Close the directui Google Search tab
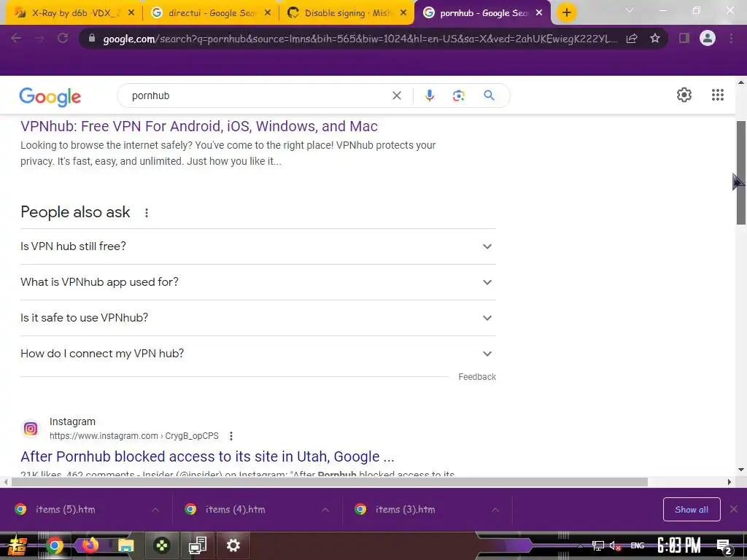 coord(268,13)
